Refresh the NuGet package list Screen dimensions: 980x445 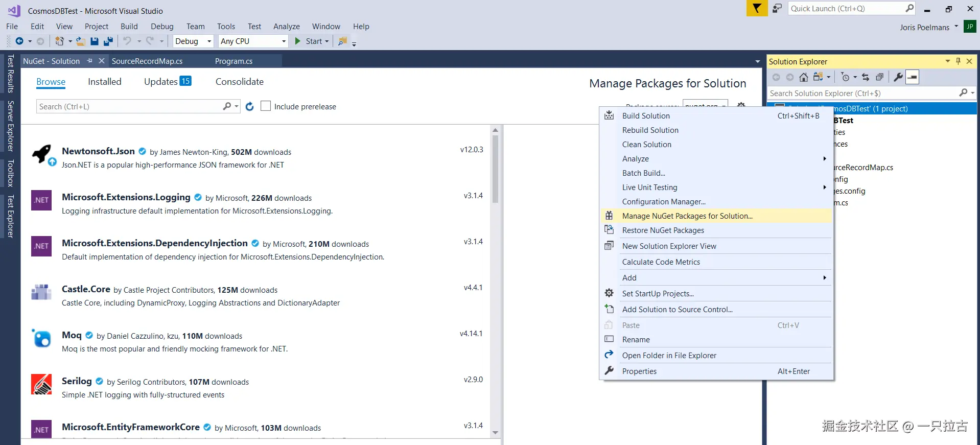249,106
